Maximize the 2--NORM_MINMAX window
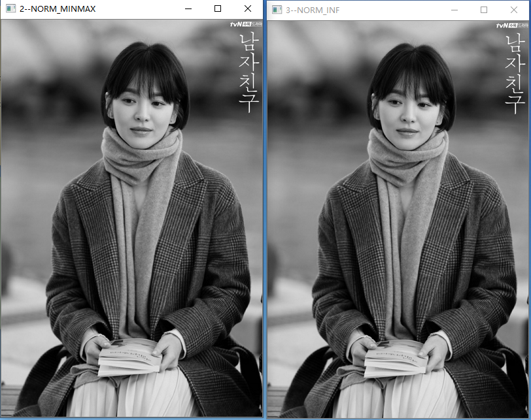This screenshot has height=420, width=531. click(x=218, y=8)
